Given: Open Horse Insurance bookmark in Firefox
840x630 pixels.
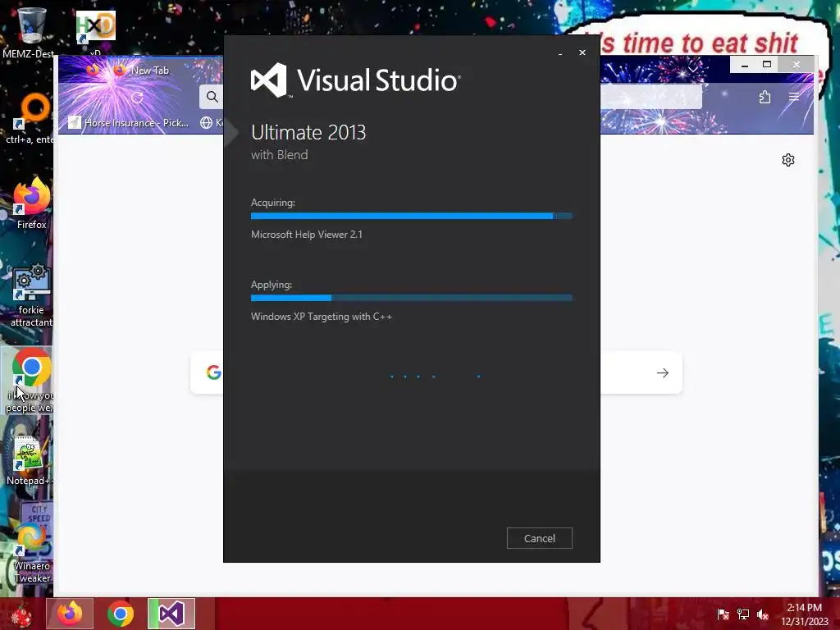Looking at the screenshot, I should click(129, 123).
